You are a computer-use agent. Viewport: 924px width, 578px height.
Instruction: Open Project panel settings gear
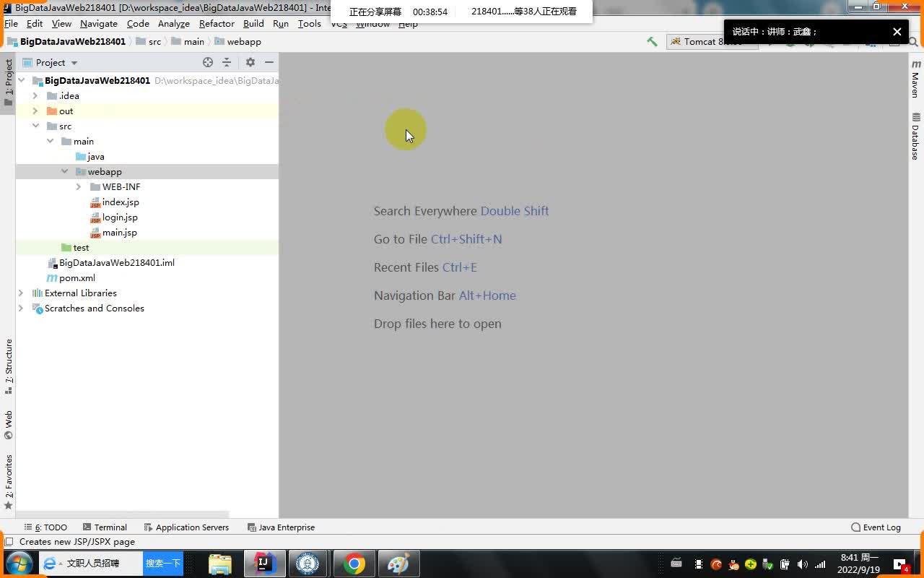pos(250,62)
